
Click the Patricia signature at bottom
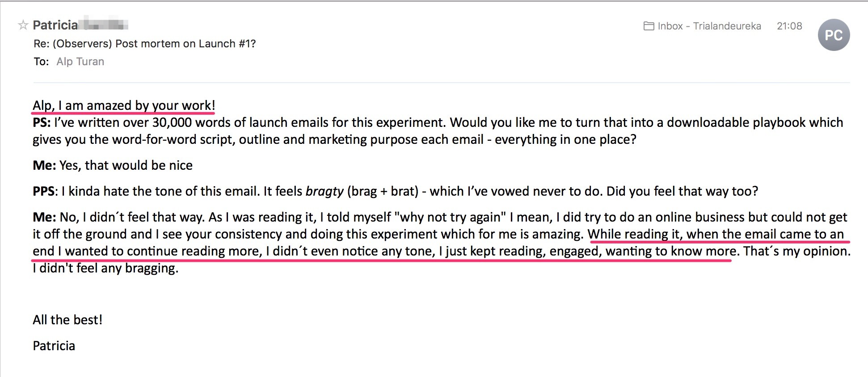[54, 346]
